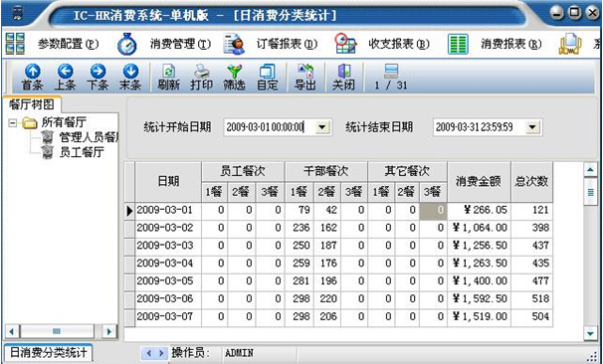Click the 所有餐厅 folder icon

tap(29, 123)
